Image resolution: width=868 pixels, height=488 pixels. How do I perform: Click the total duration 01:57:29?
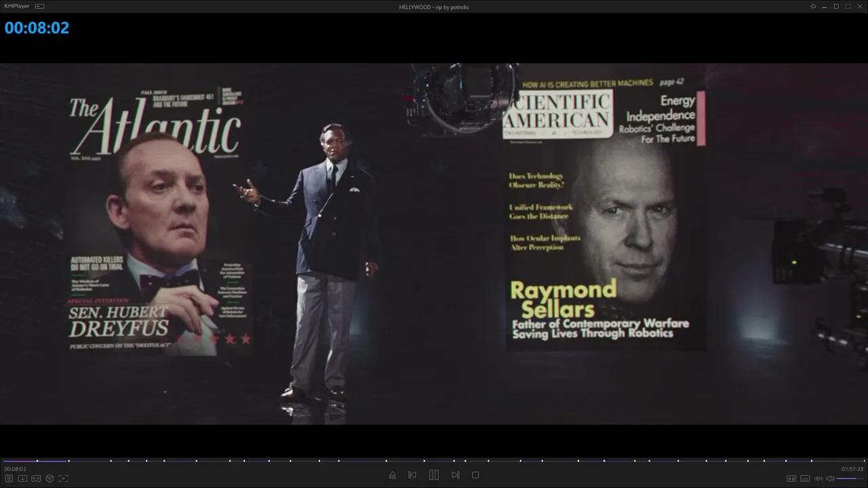tap(852, 469)
